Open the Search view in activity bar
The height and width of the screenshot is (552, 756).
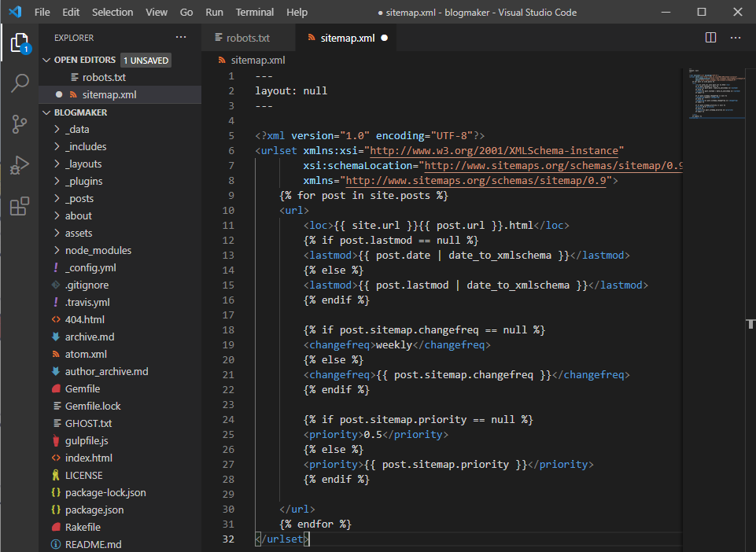pyautogui.click(x=20, y=83)
